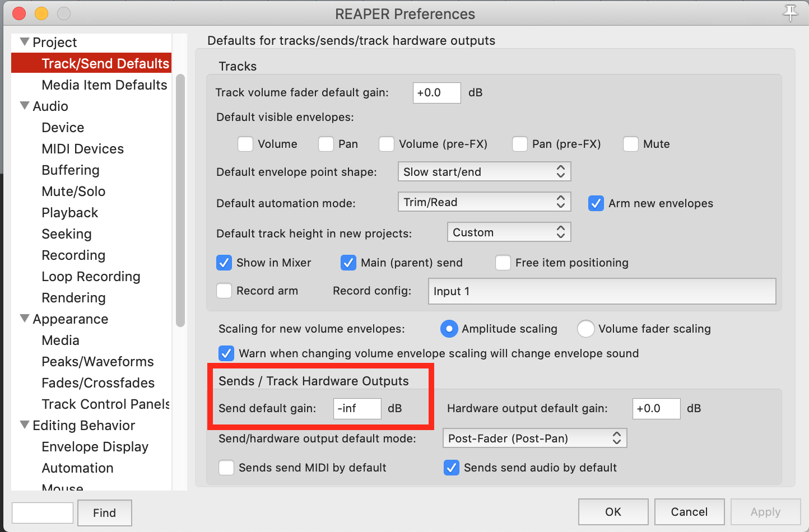Select the Volume fader scaling option
This screenshot has height=532, width=809.
point(586,329)
